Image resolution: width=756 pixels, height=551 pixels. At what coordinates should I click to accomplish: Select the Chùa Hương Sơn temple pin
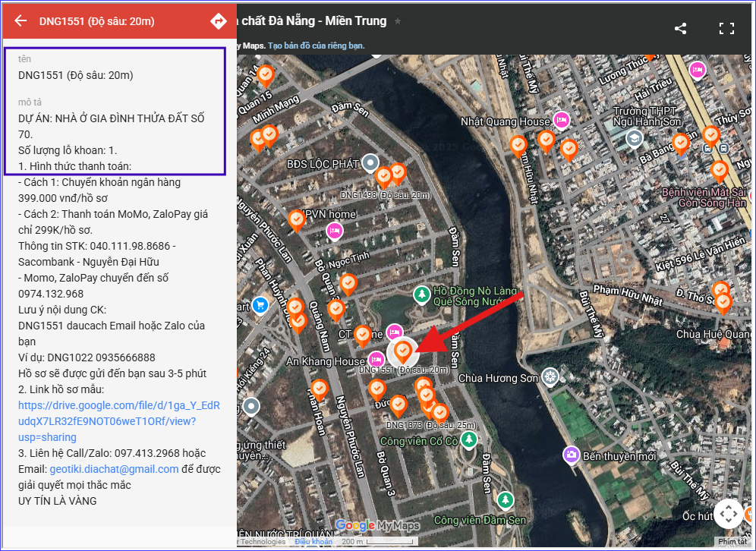tap(550, 376)
